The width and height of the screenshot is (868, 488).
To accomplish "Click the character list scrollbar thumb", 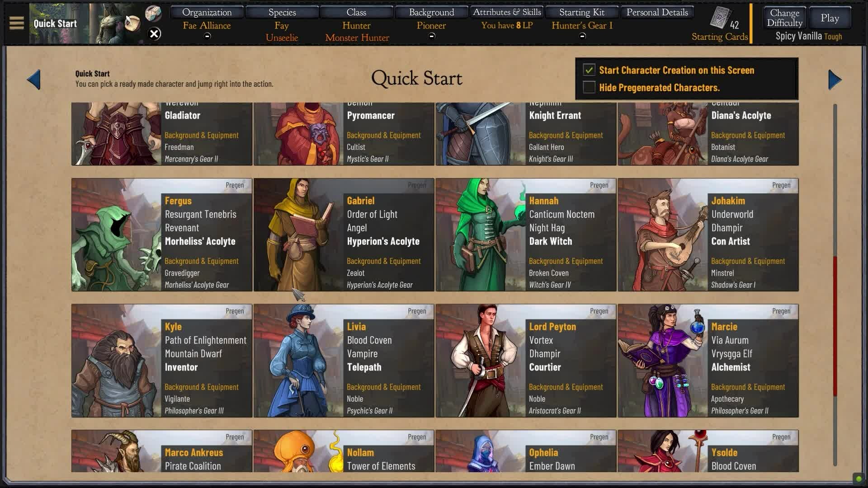I will coord(835,325).
